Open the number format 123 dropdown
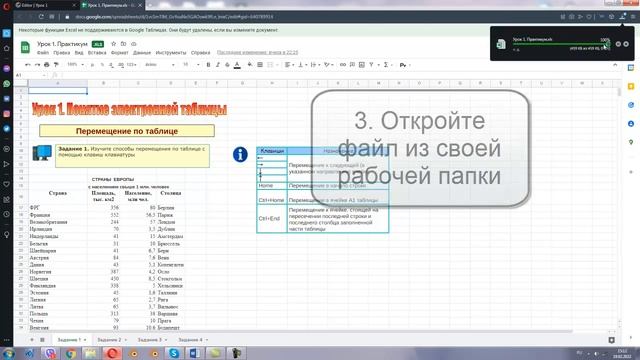 point(131,65)
